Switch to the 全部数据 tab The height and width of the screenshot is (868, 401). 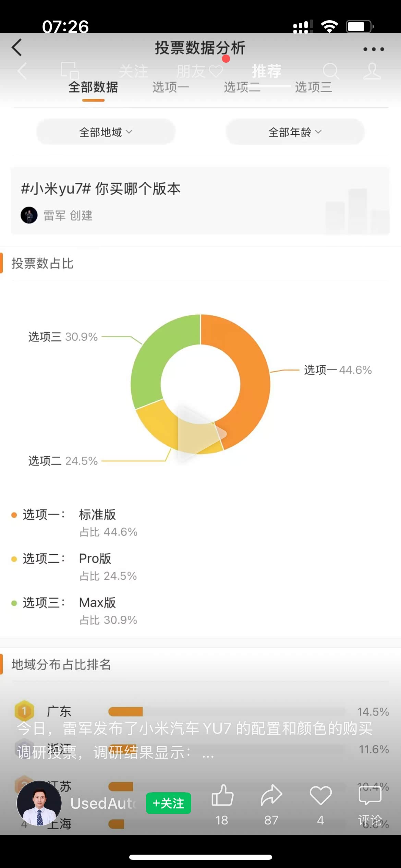click(93, 88)
